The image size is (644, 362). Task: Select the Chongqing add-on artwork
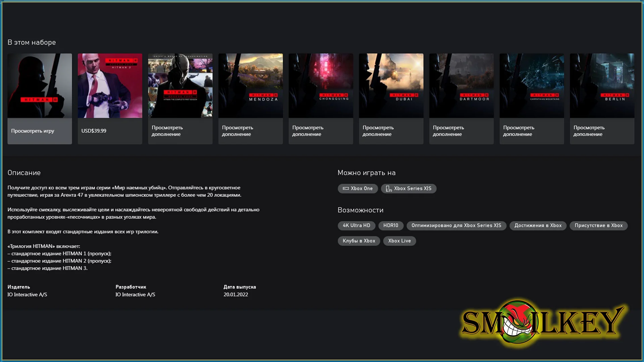tap(321, 85)
